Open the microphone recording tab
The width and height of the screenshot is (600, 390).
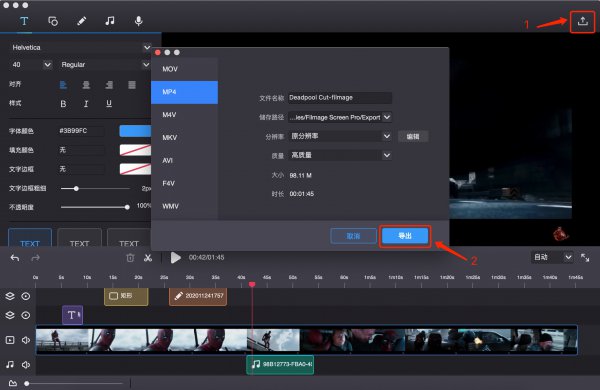(139, 21)
